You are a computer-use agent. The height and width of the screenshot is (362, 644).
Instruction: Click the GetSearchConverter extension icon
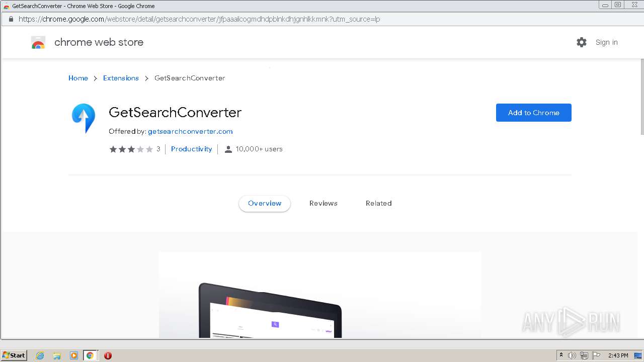coord(84,118)
